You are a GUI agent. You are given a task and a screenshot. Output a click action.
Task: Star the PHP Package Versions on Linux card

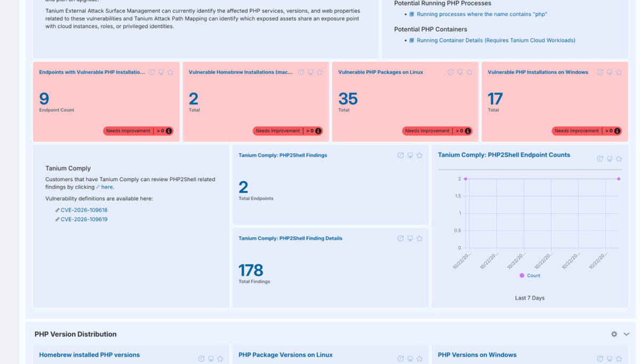pyautogui.click(x=419, y=359)
